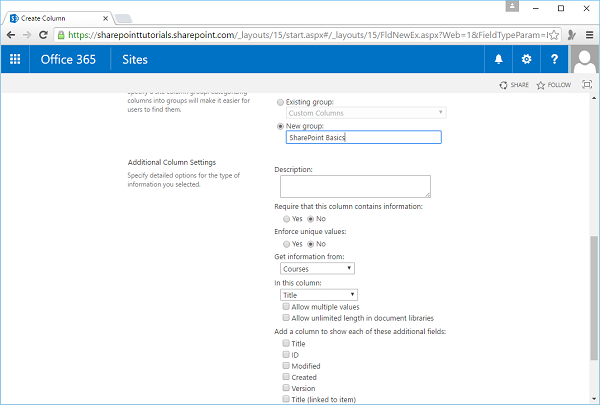Click the help question mark icon

click(555, 59)
